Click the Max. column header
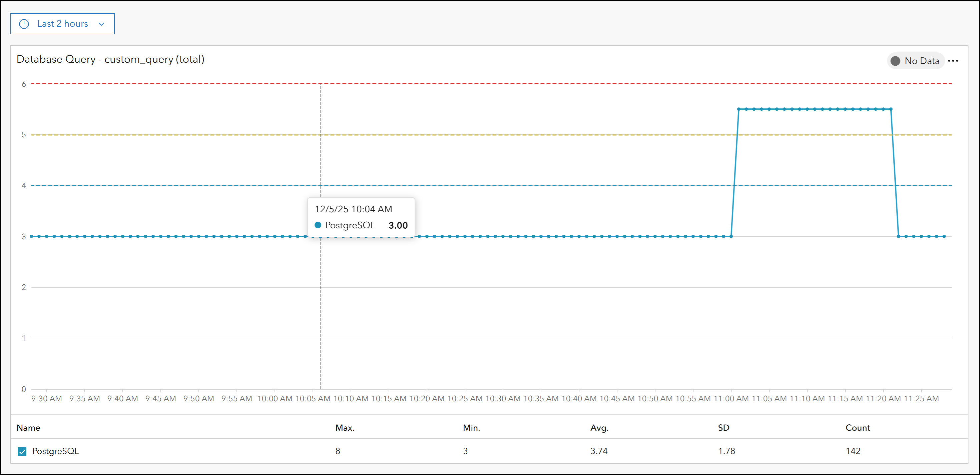Screen dimensions: 980x475 coord(345,428)
